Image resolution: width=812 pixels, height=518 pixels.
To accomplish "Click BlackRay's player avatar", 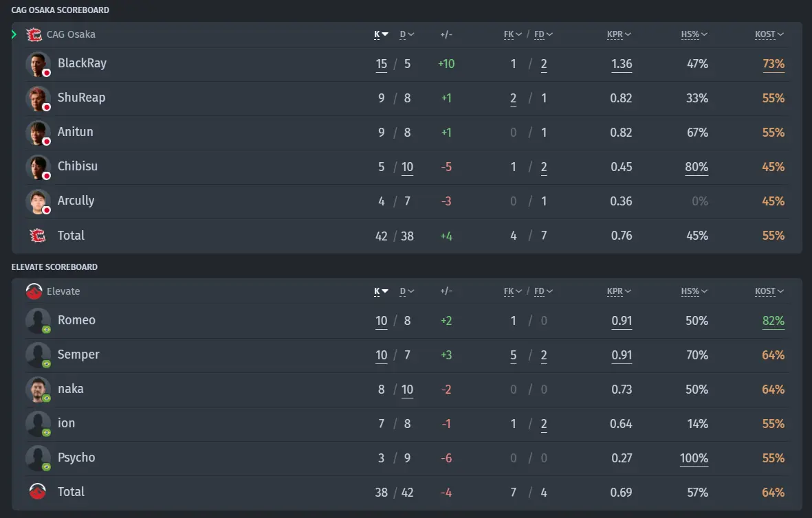I will (39, 64).
